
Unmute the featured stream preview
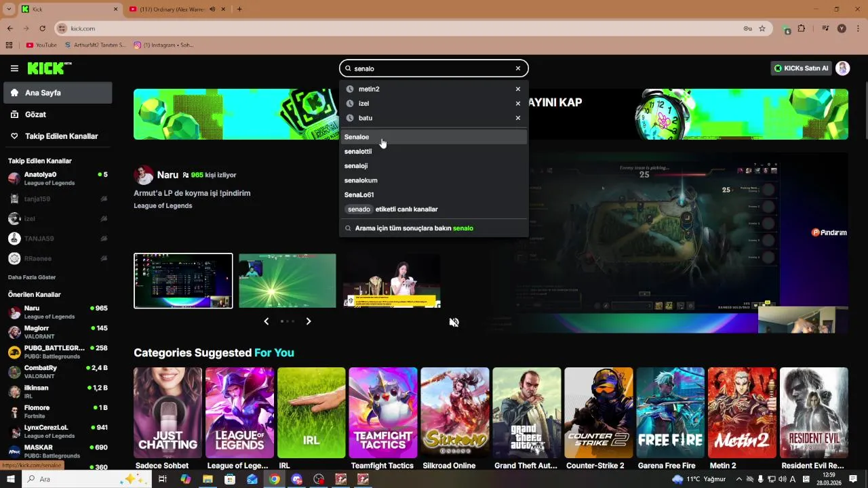pyautogui.click(x=454, y=322)
